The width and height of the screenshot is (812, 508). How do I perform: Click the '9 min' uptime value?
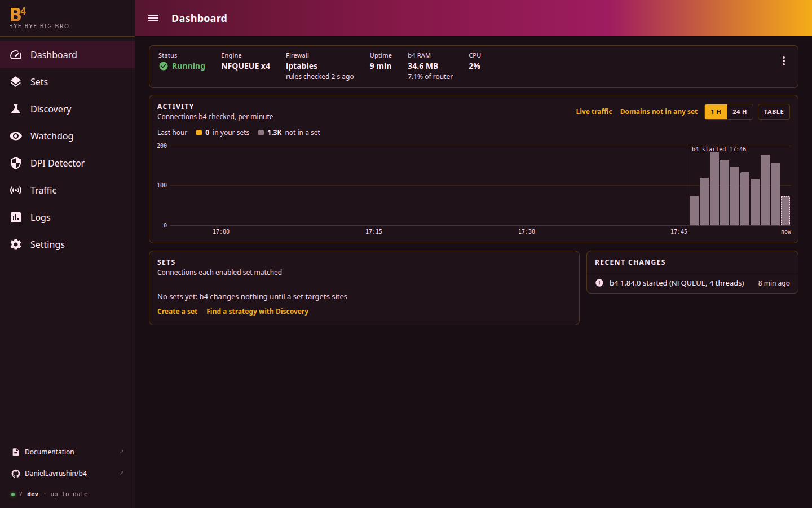click(381, 66)
